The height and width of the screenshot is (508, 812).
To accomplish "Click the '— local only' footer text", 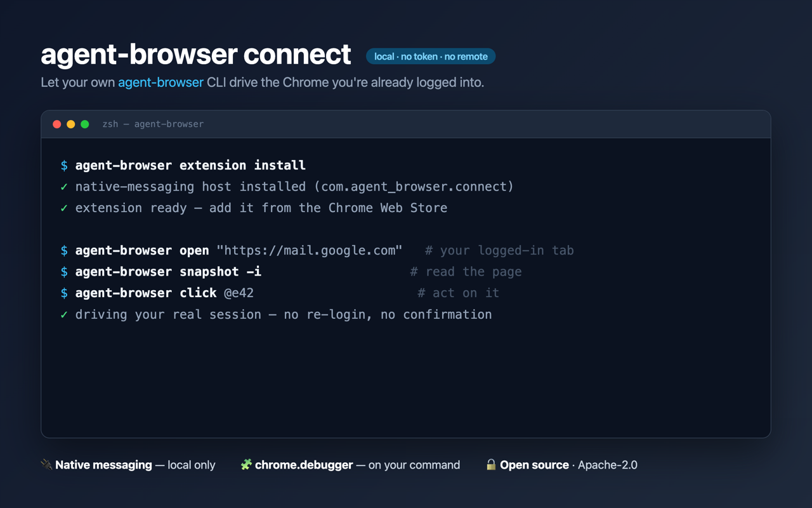I will click(x=185, y=465).
